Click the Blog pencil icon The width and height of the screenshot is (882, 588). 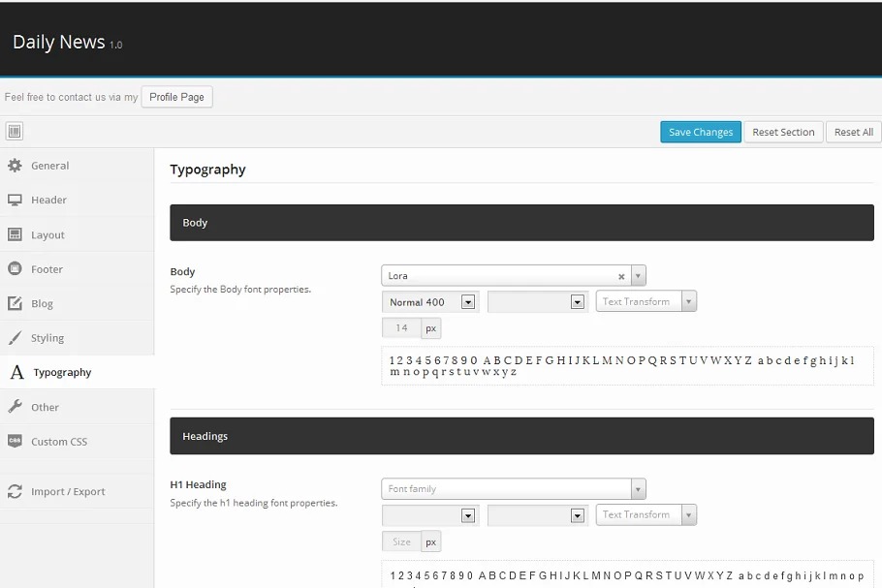(15, 303)
